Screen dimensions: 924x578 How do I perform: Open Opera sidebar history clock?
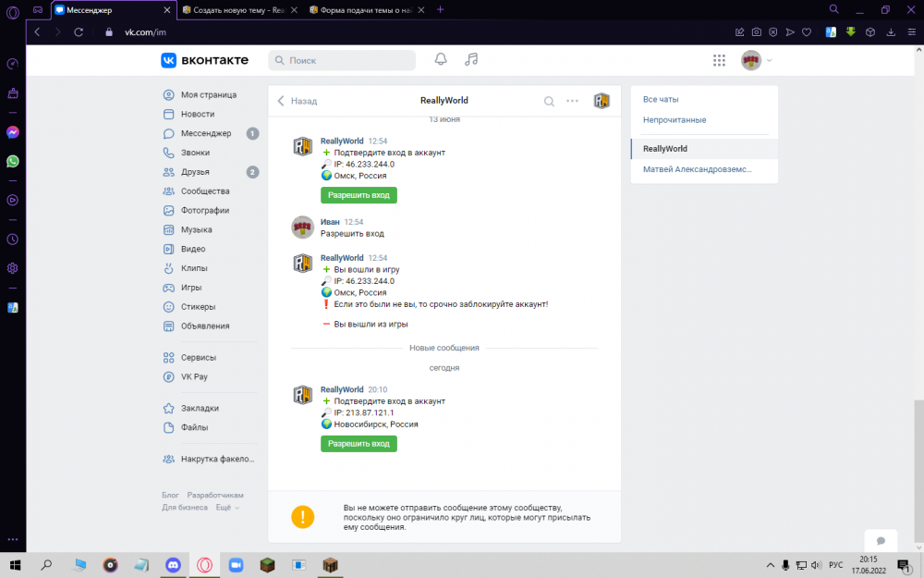click(12, 240)
